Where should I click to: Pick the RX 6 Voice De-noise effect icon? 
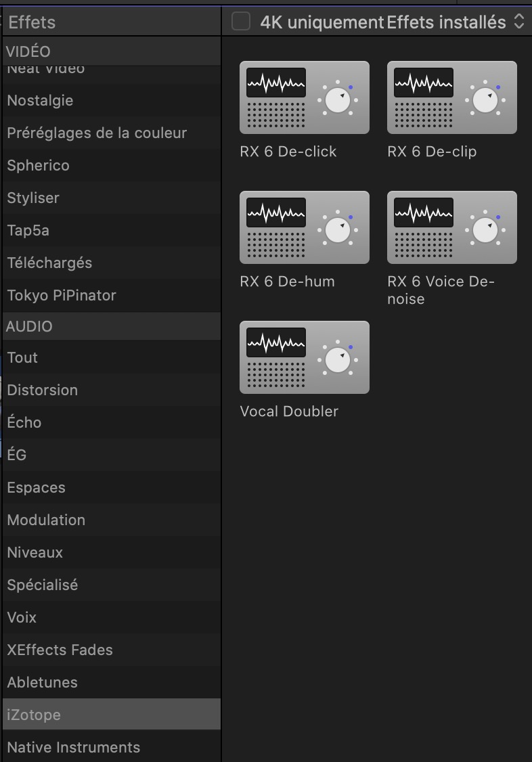click(x=452, y=227)
